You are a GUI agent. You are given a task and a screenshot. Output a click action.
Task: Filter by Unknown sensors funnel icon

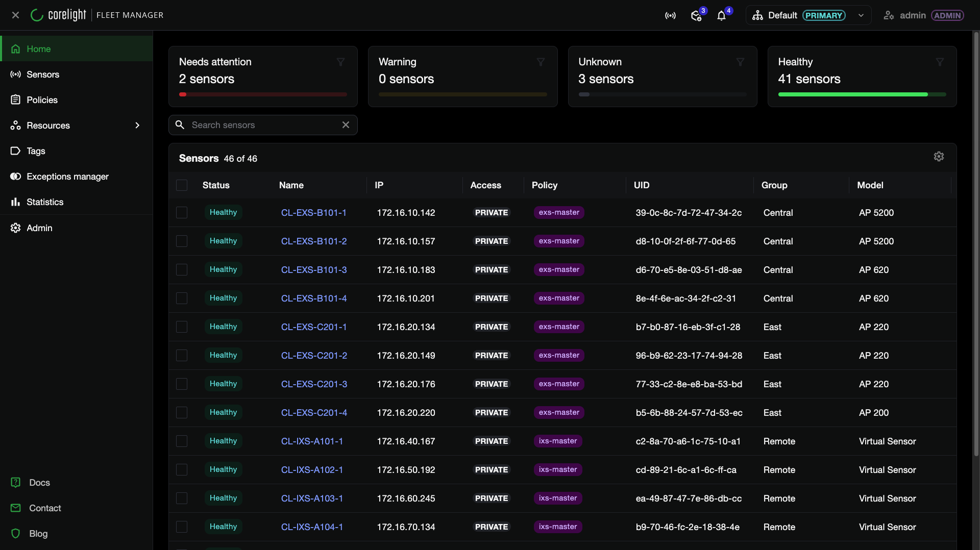740,62
